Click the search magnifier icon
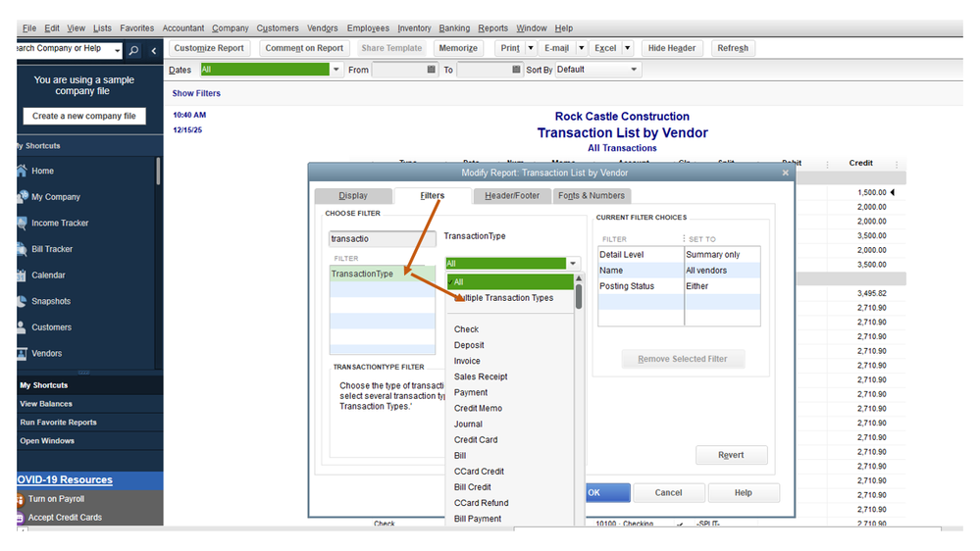 133,51
